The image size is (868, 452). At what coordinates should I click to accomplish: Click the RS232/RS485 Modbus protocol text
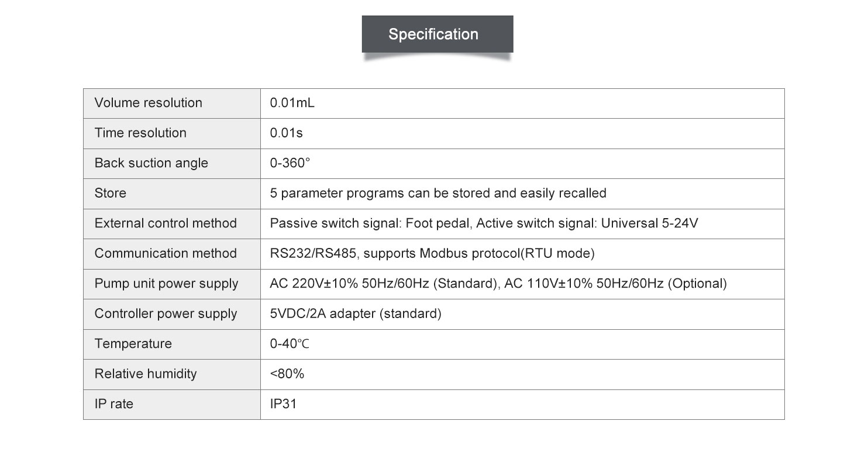coord(432,253)
